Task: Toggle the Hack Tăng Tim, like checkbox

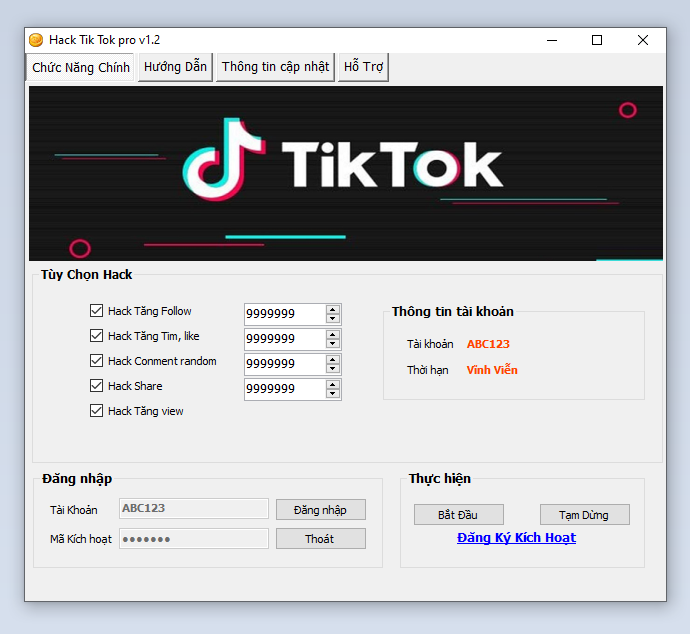Action: 97,336
